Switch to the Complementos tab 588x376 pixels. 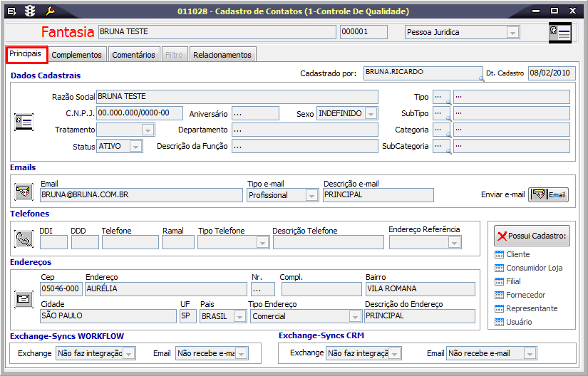click(x=78, y=55)
